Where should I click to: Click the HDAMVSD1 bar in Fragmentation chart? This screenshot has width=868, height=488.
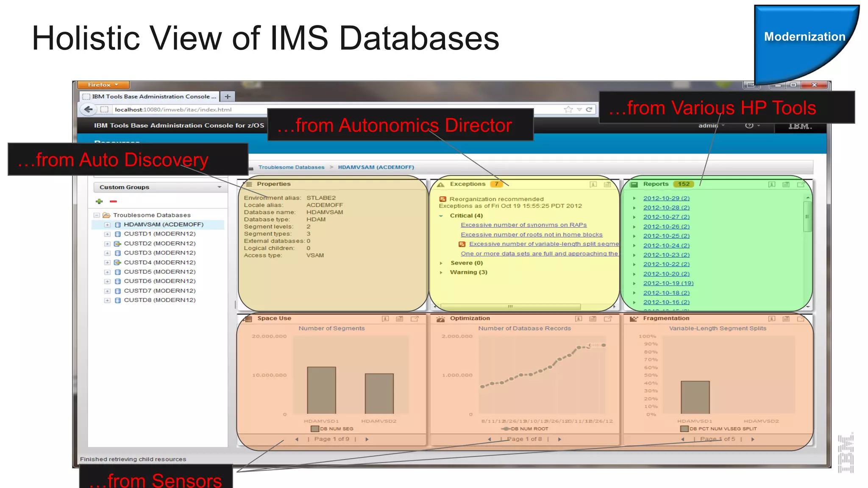tap(695, 397)
